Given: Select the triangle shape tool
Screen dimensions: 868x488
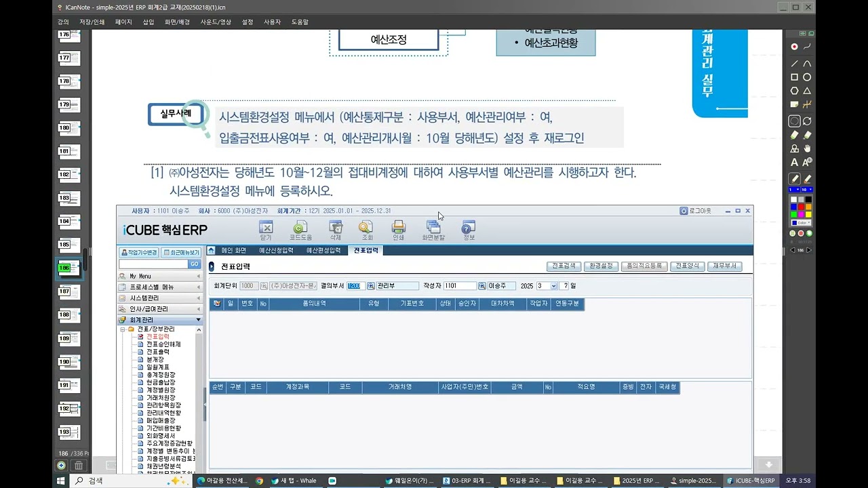Looking at the screenshot, I should tap(807, 90).
